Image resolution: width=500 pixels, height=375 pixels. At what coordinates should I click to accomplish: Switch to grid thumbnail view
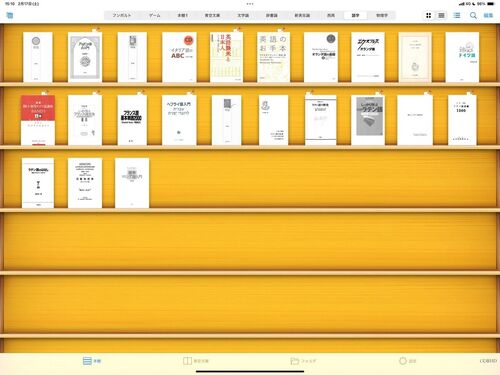pos(429,15)
